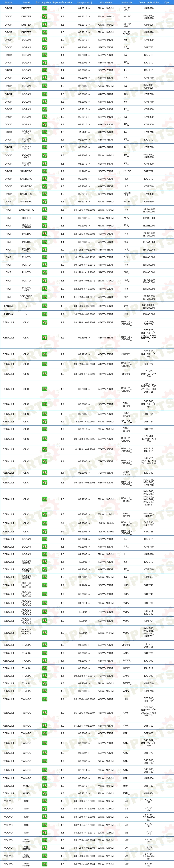Click the Rodzaj paliwa column header
This screenshot has width=174, height=868.
43,2
